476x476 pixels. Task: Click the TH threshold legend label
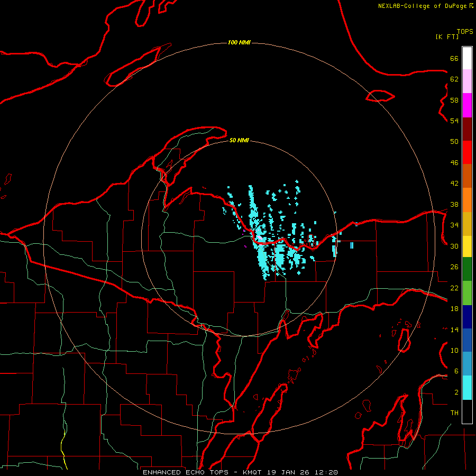click(454, 413)
